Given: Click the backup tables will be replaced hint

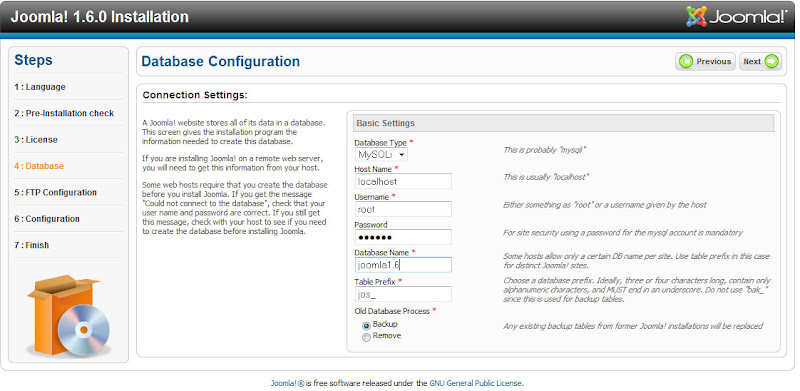Looking at the screenshot, I should click(x=633, y=326).
